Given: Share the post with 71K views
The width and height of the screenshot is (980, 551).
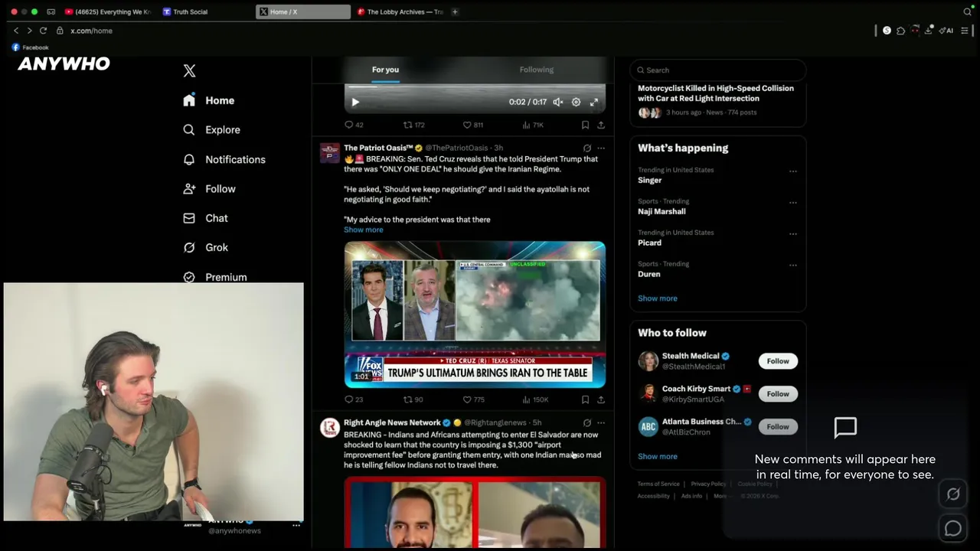Looking at the screenshot, I should [x=601, y=125].
